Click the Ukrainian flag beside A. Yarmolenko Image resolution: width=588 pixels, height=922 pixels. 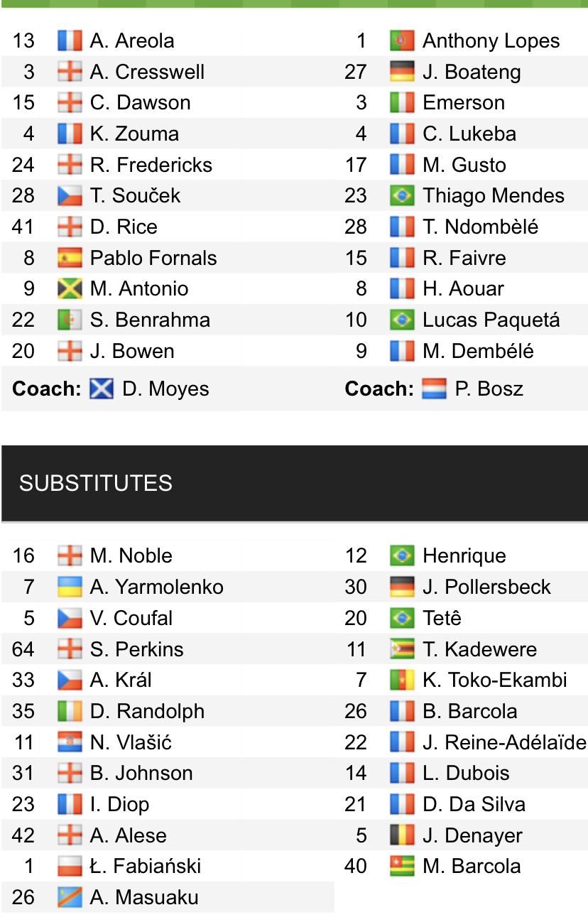70,587
